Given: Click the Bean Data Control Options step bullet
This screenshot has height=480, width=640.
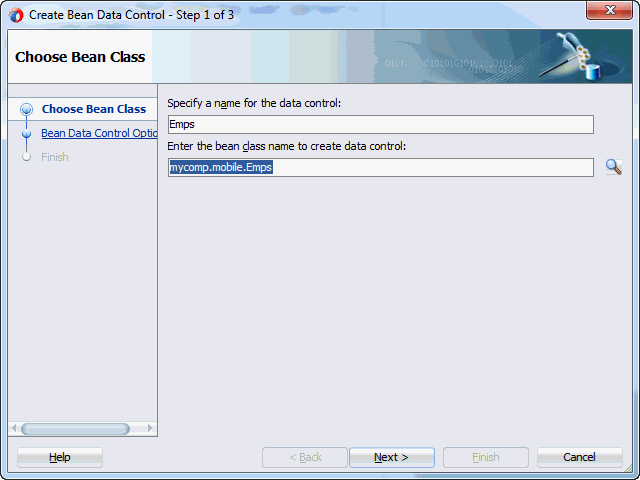Looking at the screenshot, I should coord(27,133).
